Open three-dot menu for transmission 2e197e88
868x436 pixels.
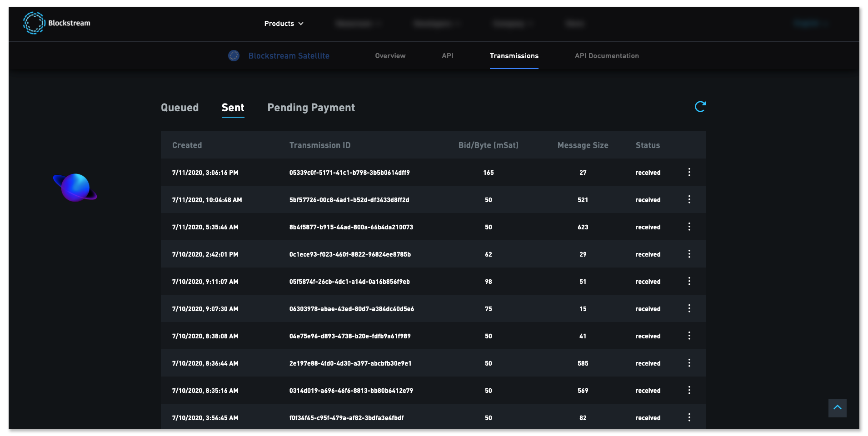[x=689, y=363]
